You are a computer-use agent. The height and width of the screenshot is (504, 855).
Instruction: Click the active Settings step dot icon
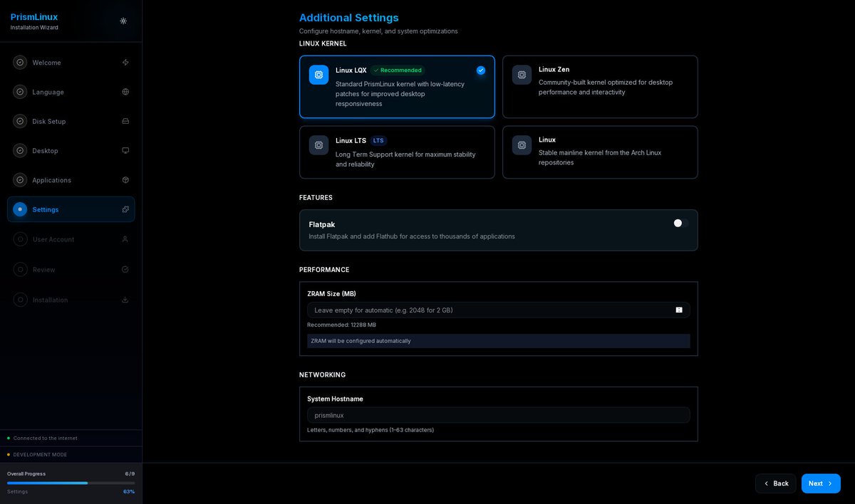pyautogui.click(x=20, y=209)
